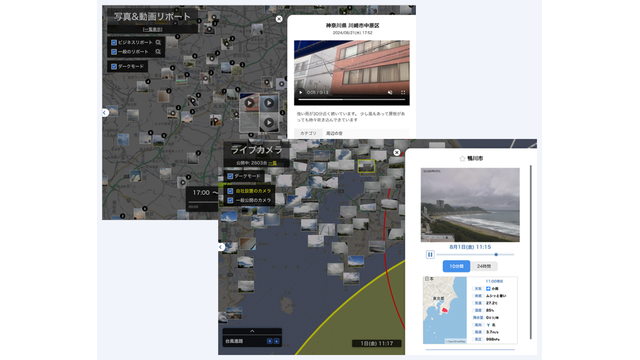Open 一覧 link beside published camera count

(x=272, y=163)
